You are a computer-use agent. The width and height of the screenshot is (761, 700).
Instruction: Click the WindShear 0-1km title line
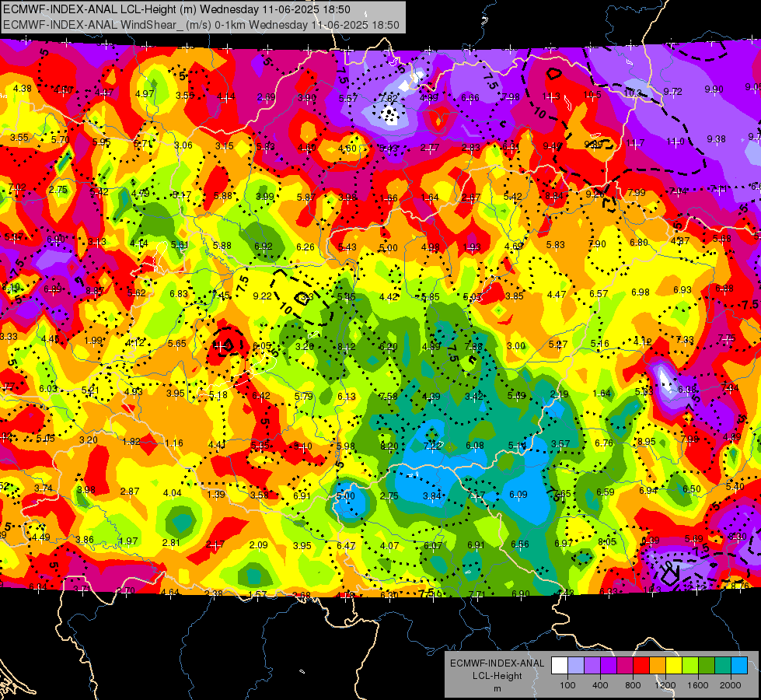tap(201, 25)
